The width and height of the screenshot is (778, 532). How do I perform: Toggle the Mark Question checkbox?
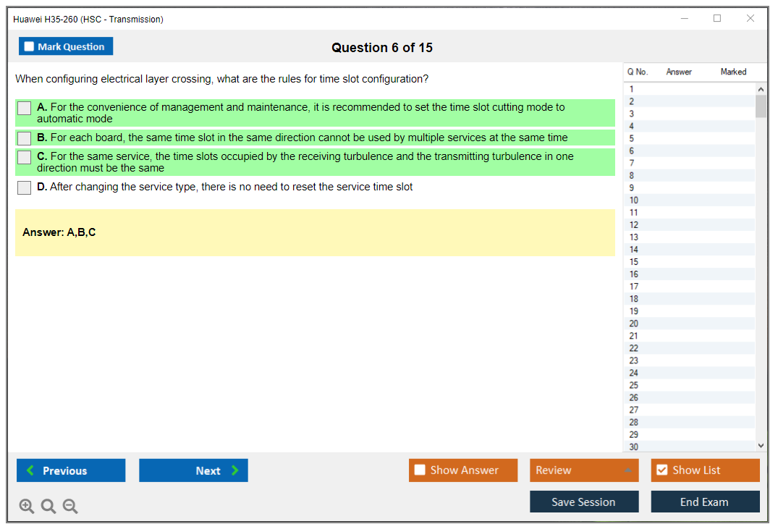pyautogui.click(x=30, y=46)
